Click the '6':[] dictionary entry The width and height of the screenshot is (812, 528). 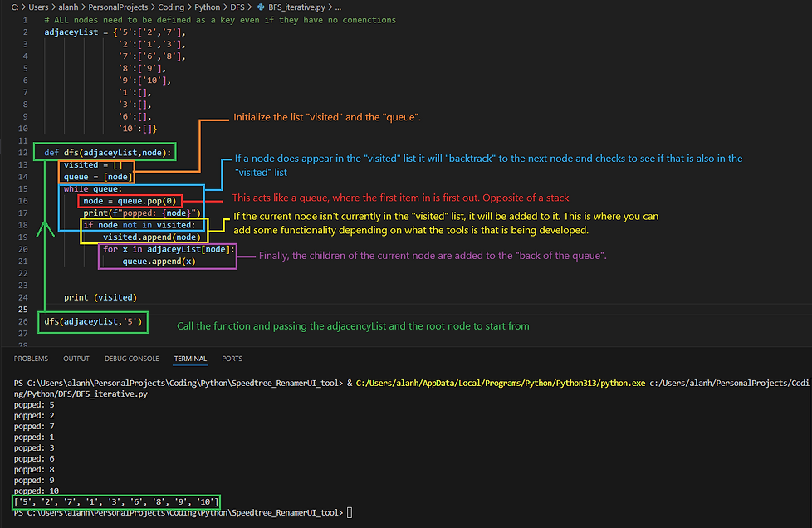coord(135,116)
